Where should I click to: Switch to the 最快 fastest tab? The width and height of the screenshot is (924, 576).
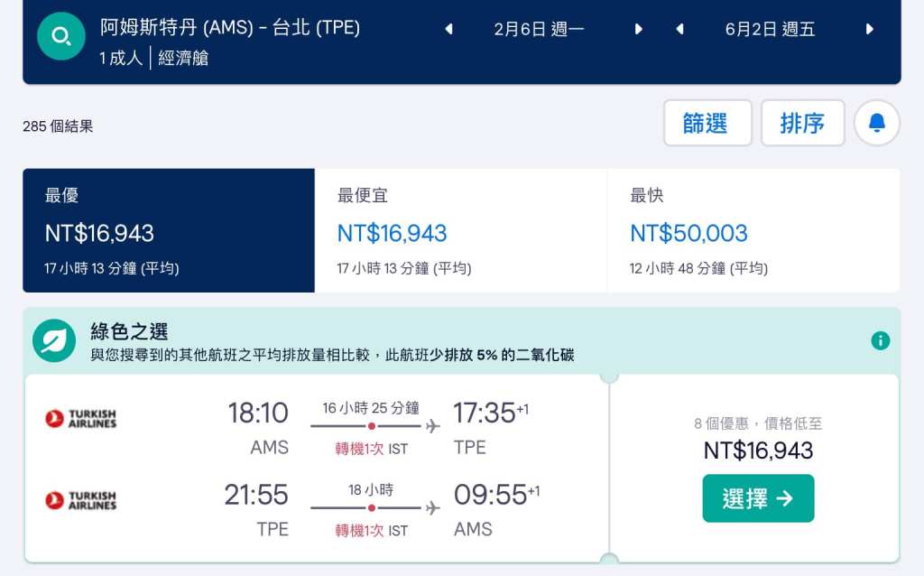(753, 230)
